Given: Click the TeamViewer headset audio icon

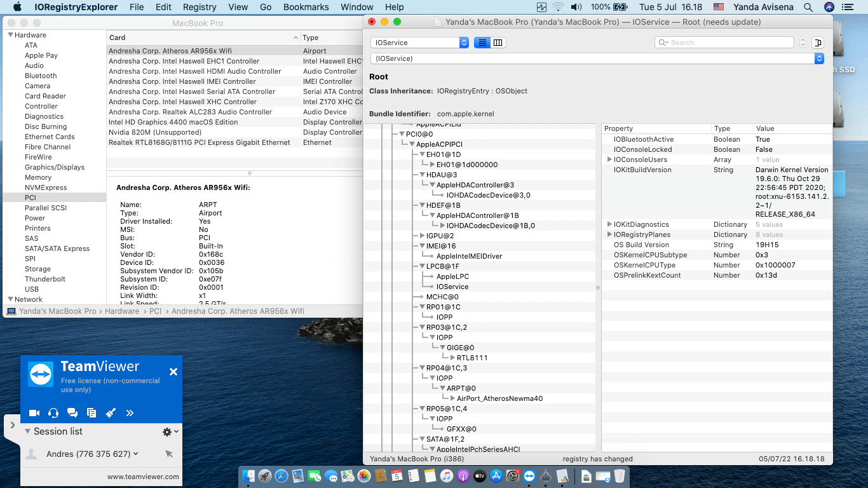Looking at the screenshot, I should click(53, 413).
